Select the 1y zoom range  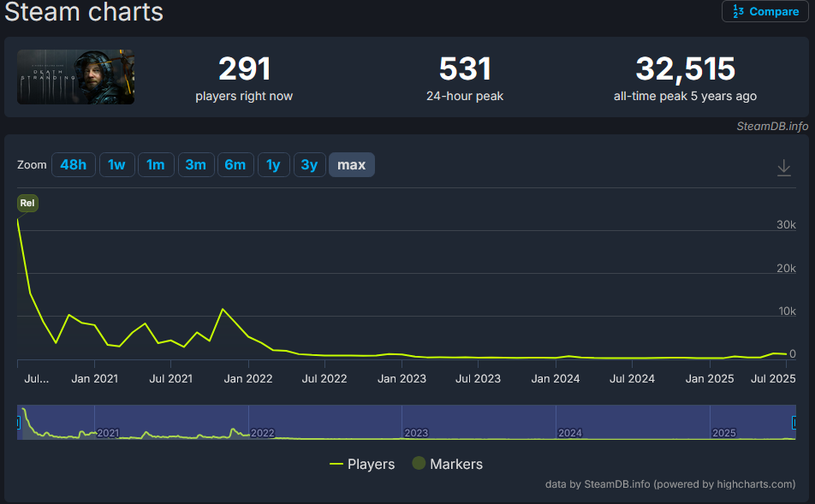point(273,164)
